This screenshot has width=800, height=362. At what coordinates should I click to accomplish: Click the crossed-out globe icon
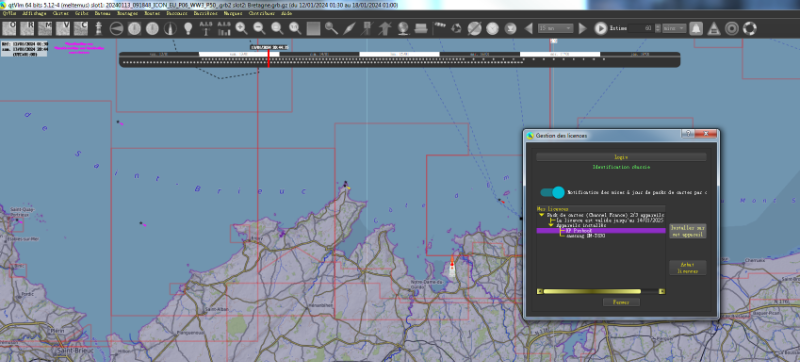pyautogui.click(x=474, y=28)
